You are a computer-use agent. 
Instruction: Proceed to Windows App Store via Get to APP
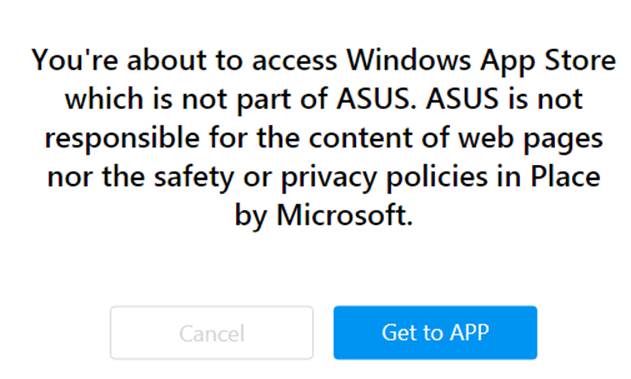pos(435,333)
